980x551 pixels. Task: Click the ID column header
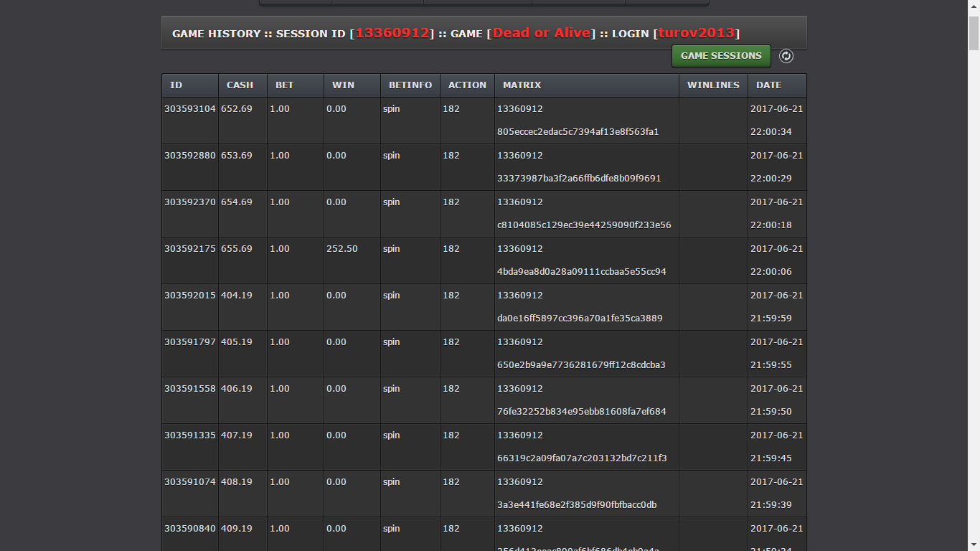(176, 85)
